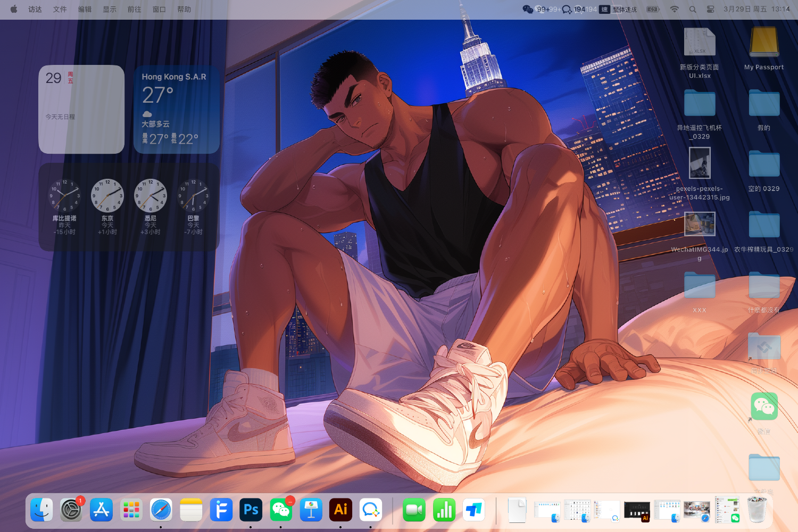Open the 编辑 menu

(85, 9)
